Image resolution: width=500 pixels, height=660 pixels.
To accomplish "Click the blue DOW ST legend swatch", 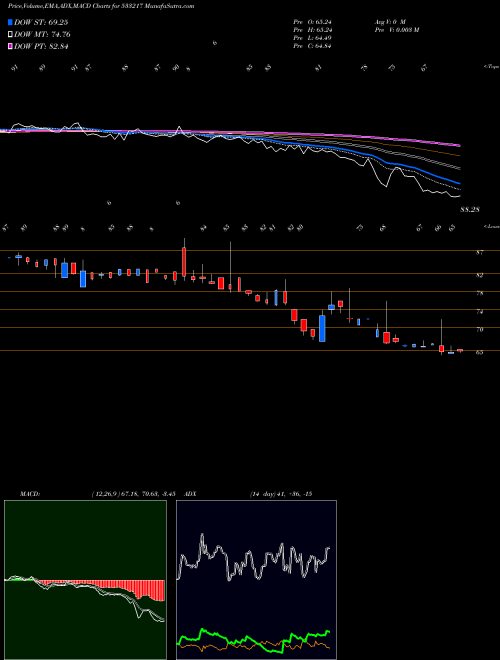I will tap(10, 23).
